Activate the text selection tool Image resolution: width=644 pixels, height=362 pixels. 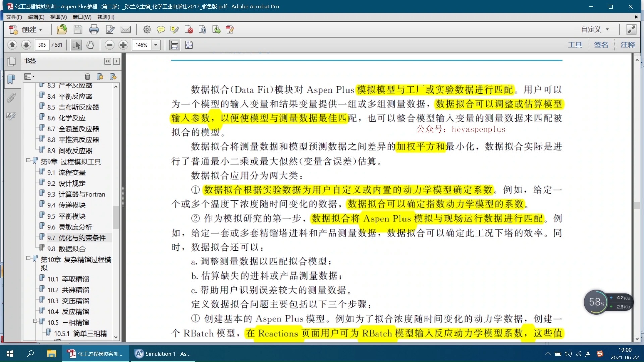tap(76, 45)
